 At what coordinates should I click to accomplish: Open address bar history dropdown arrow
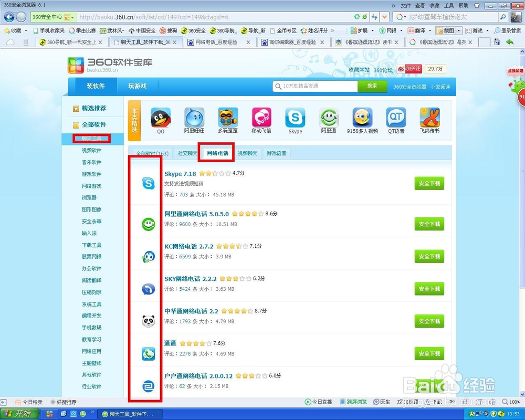[x=385, y=17]
